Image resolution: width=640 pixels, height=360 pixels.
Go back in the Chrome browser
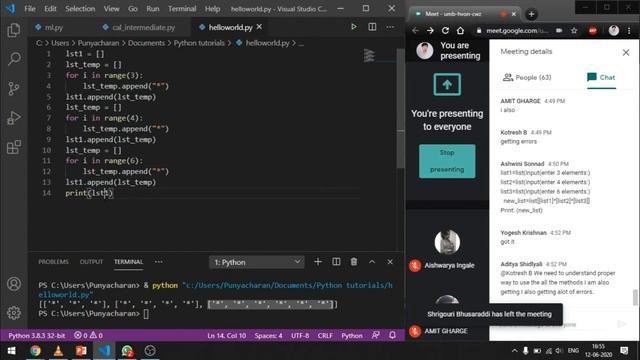[416, 31]
